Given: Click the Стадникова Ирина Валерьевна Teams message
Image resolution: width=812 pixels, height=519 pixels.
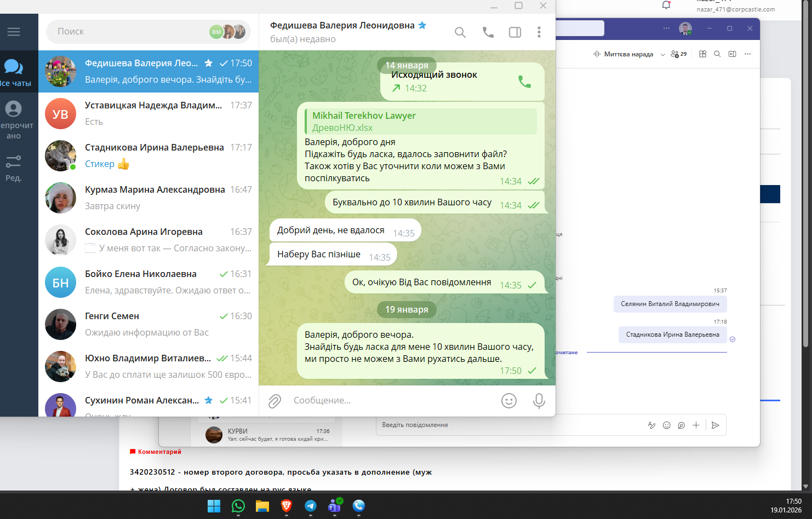Looking at the screenshot, I should pos(673,335).
